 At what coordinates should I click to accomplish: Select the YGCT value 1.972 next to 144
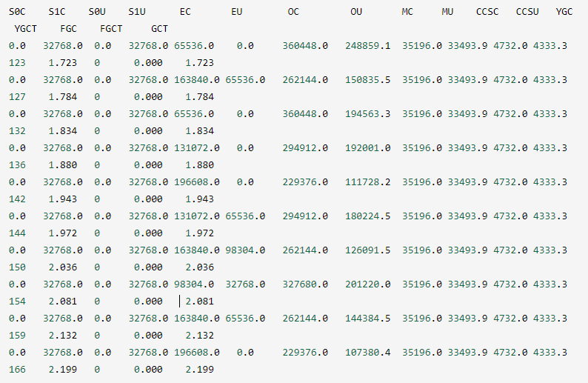click(x=63, y=233)
